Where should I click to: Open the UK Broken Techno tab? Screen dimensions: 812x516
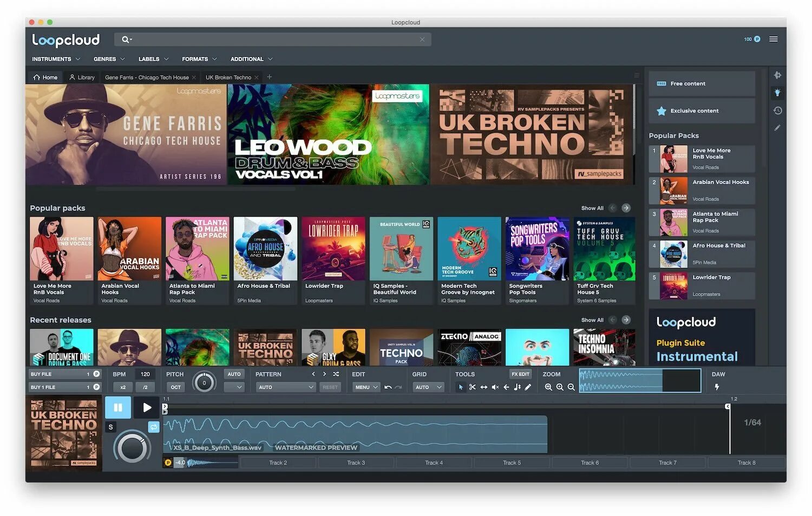coord(232,77)
